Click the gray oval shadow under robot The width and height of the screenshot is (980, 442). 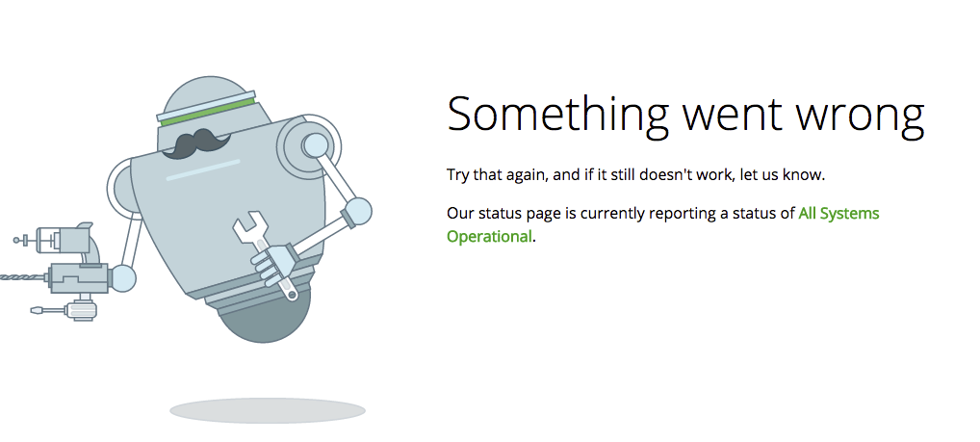click(x=268, y=411)
